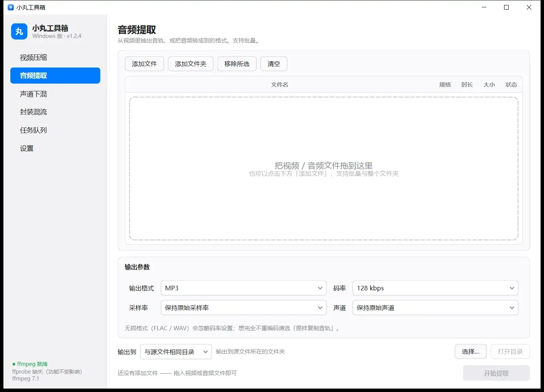Click the 输出到源文件所在的文件夹 description
The width and height of the screenshot is (544, 392).
[x=251, y=352]
